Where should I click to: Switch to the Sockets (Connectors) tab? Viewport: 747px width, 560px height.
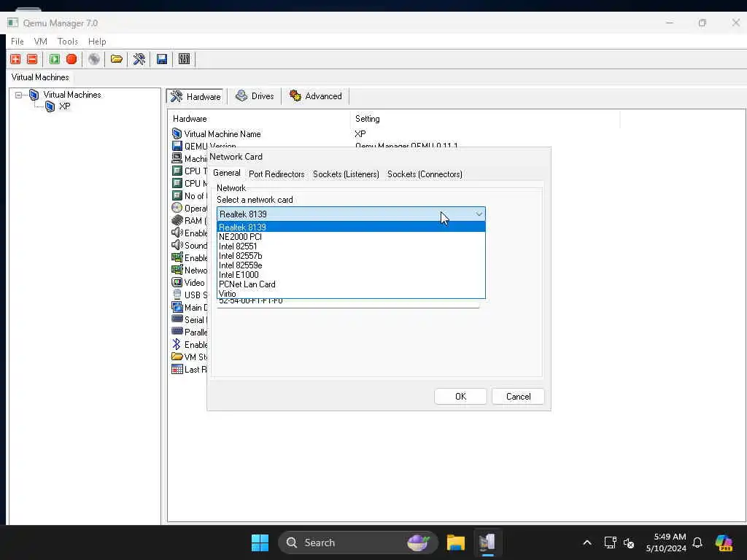pyautogui.click(x=425, y=174)
